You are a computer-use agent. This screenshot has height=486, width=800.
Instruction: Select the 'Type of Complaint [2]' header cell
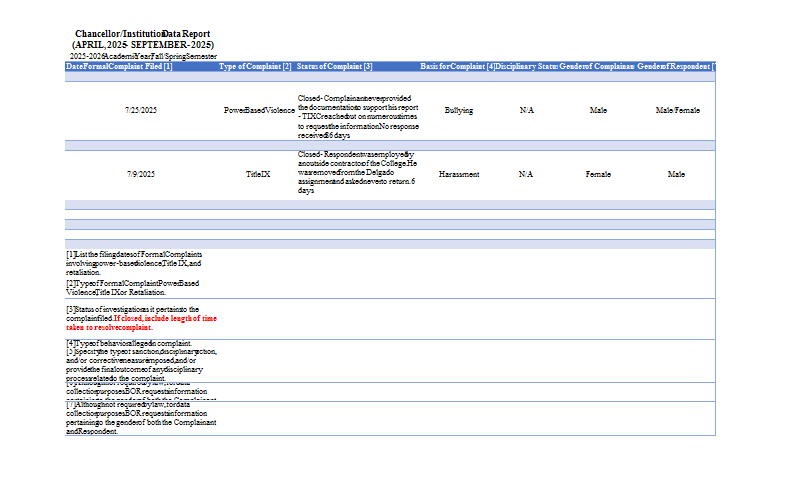pyautogui.click(x=255, y=66)
